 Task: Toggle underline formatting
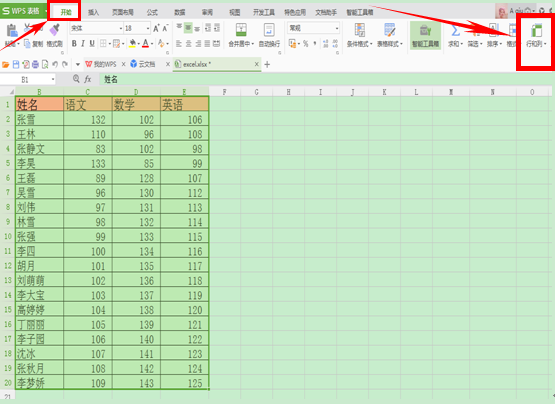pyautogui.click(x=92, y=44)
